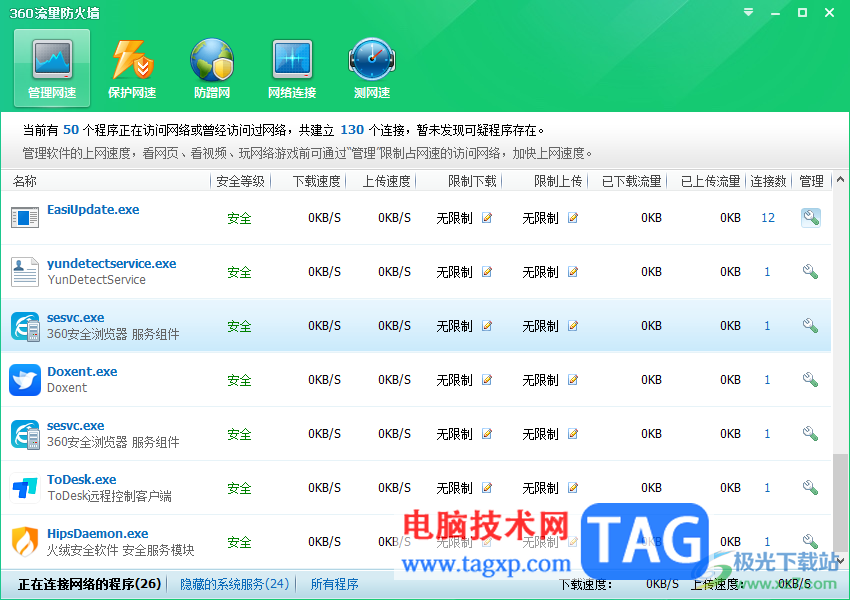Open Doxent.exe program link
850x600 pixels.
point(82,371)
